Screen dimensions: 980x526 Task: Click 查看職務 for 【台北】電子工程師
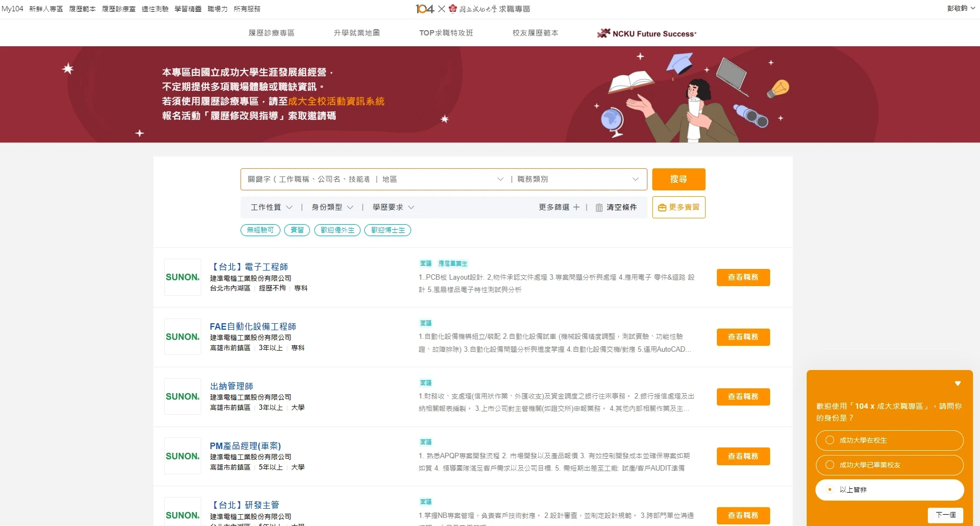coord(743,277)
